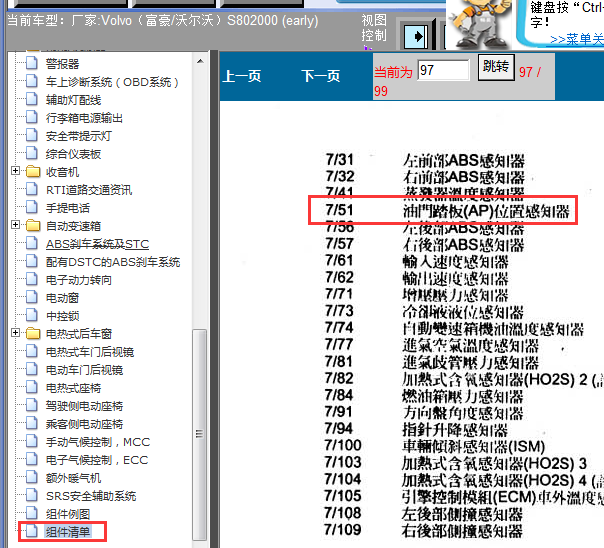Click component row 7/103 加熱式含氧感知器(HO2S) 3
604x548 pixels.
point(456,463)
